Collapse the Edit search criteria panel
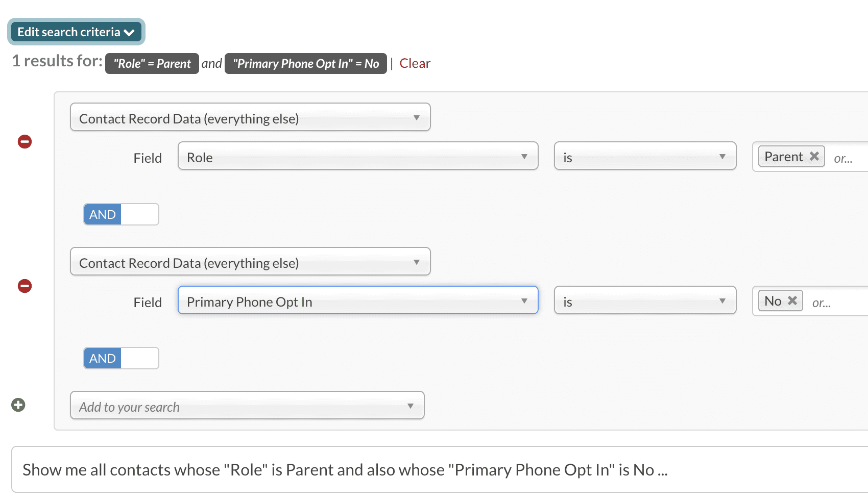868x502 pixels. tap(76, 32)
